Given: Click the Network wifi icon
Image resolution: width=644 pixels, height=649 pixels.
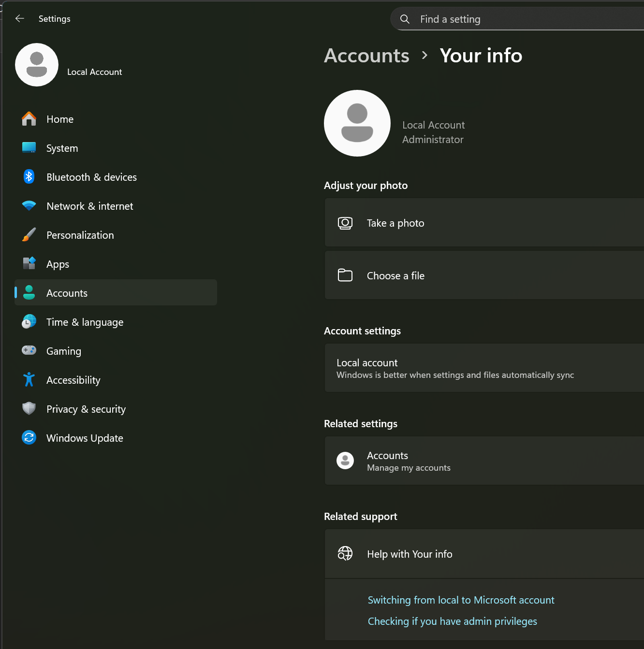Looking at the screenshot, I should tap(29, 206).
